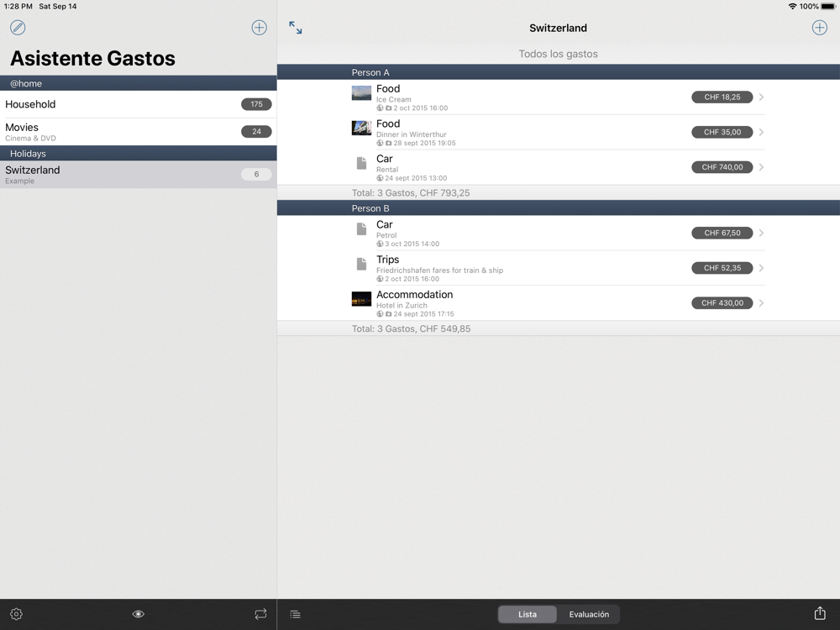This screenshot has width=840, height=630.
Task: Tap the Movies count badge 24
Action: click(x=256, y=131)
